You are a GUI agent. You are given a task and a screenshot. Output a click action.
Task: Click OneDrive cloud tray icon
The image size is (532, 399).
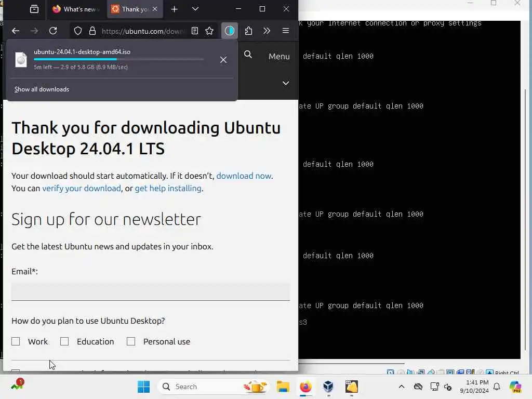click(x=418, y=387)
